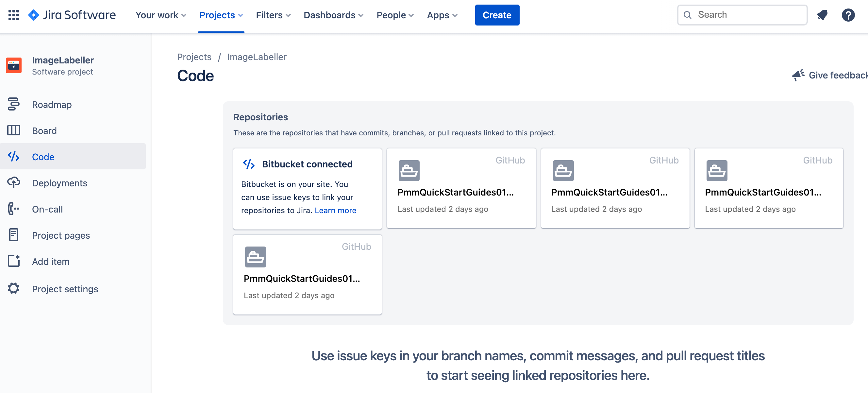This screenshot has height=393, width=868.
Task: Click the Create button
Action: pyautogui.click(x=497, y=15)
